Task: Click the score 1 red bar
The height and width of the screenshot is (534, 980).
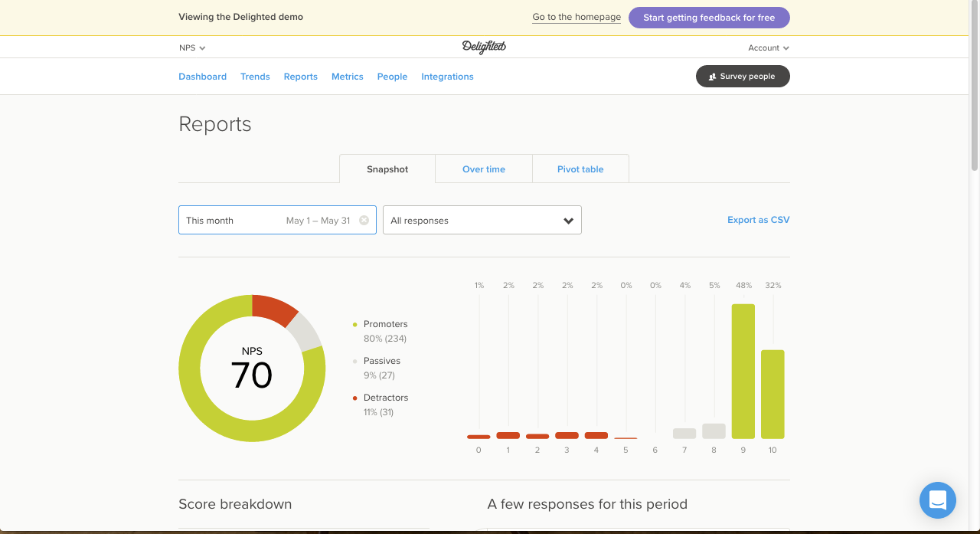Action: pyautogui.click(x=508, y=435)
